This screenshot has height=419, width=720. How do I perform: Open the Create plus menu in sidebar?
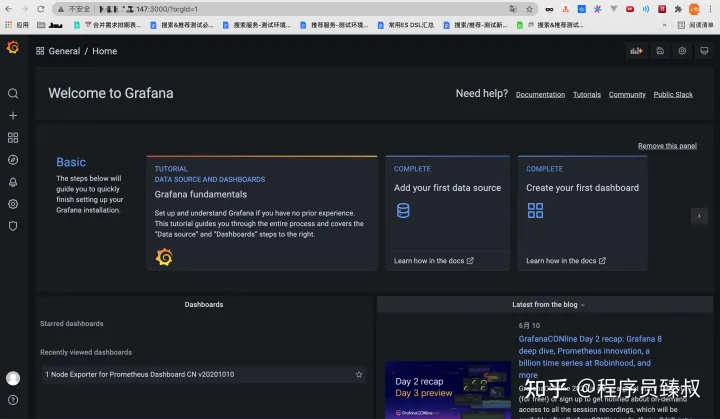(13, 115)
